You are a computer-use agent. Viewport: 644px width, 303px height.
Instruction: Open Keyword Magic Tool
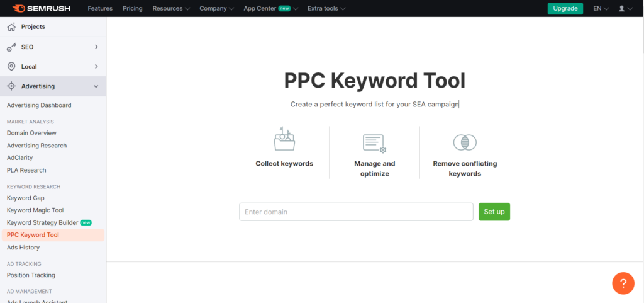click(35, 210)
